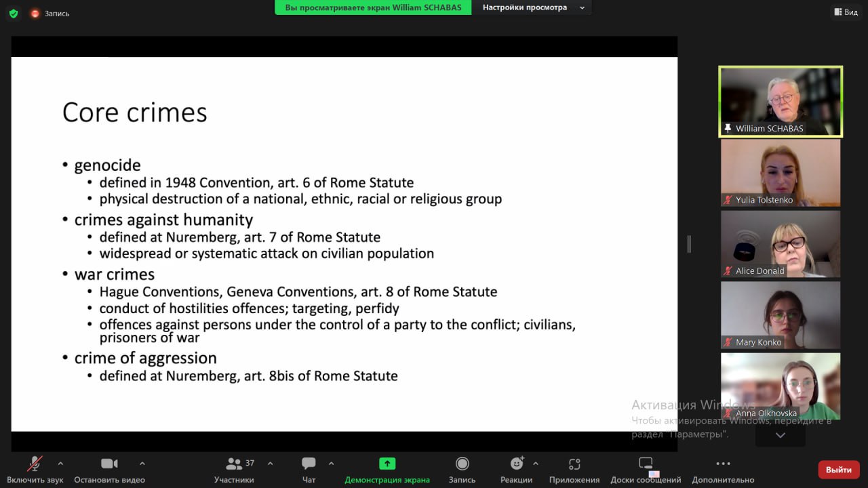Expand the chat options arrow
This screenshot has width=868, height=488.
(331, 464)
